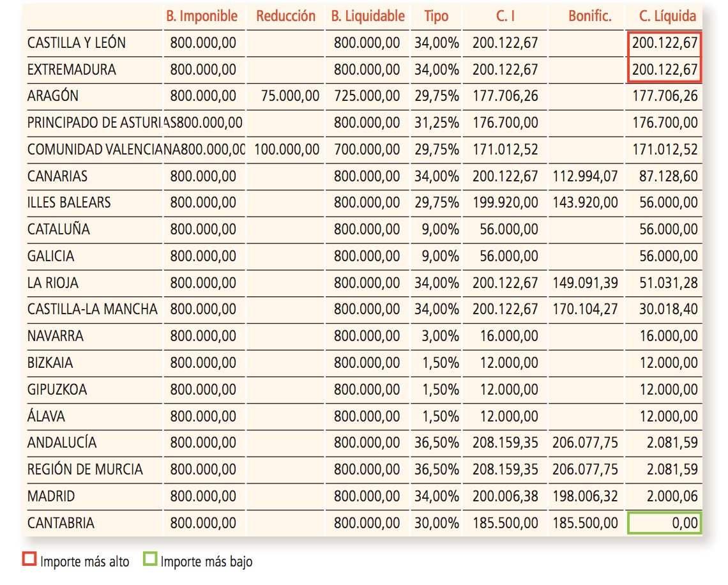Image resolution: width=728 pixels, height=585 pixels.
Task: Click the MADRID row label
Action: pyautogui.click(x=51, y=496)
